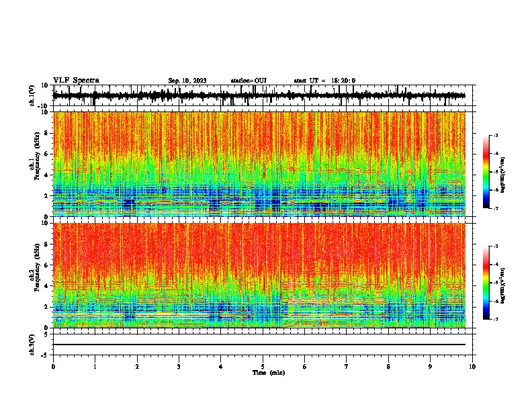Click the ch.1 color scale bar
The image size is (532, 411).
tap(486, 172)
